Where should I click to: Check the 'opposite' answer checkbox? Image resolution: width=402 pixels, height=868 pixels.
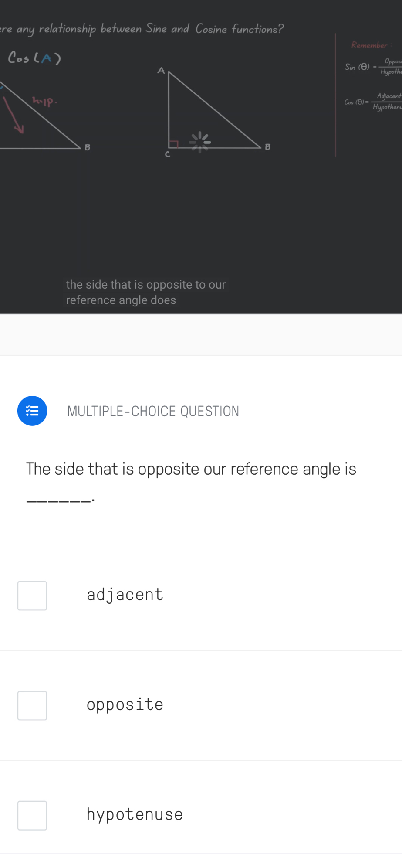click(32, 705)
